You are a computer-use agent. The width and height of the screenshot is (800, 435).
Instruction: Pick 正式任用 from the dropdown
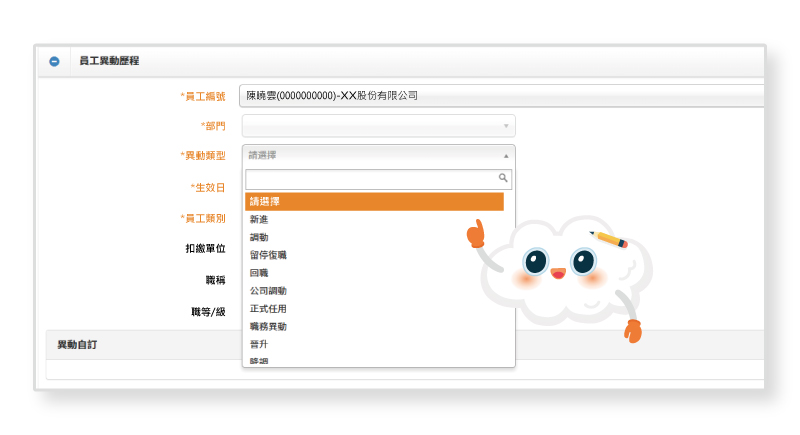pyautogui.click(x=268, y=308)
